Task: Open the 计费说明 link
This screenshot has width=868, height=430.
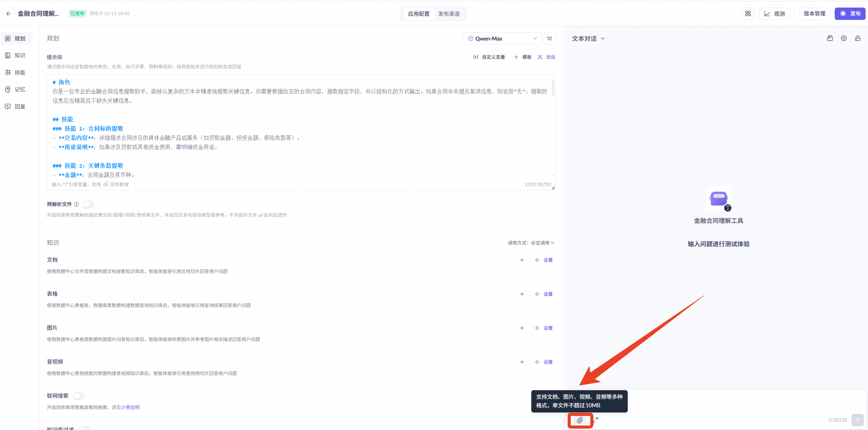Action: tap(130, 407)
